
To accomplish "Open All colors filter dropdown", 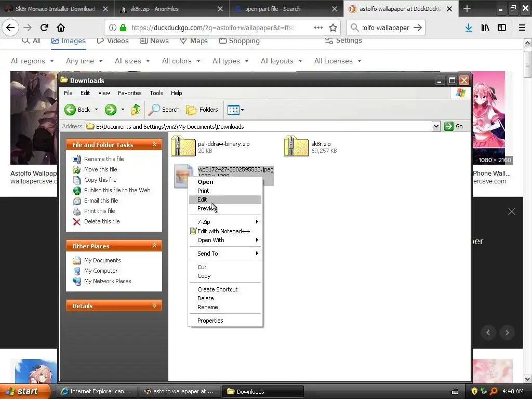I will coord(181,61).
